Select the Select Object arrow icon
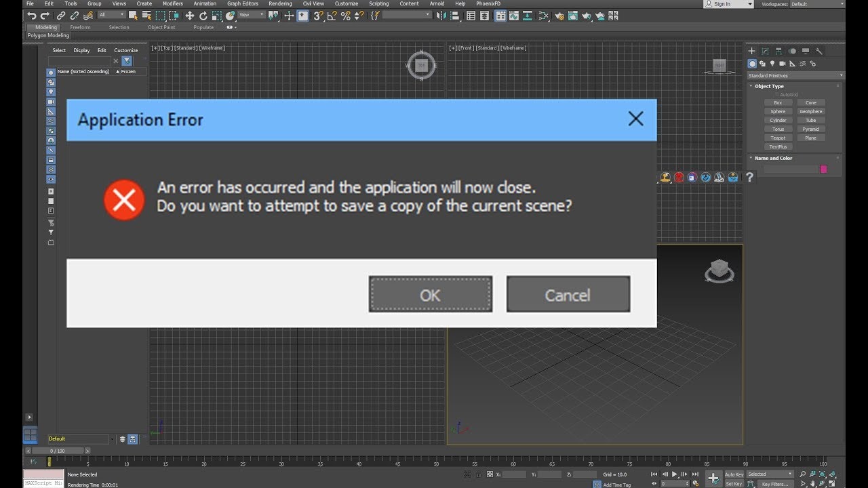The width and height of the screenshot is (868, 488). click(x=132, y=16)
